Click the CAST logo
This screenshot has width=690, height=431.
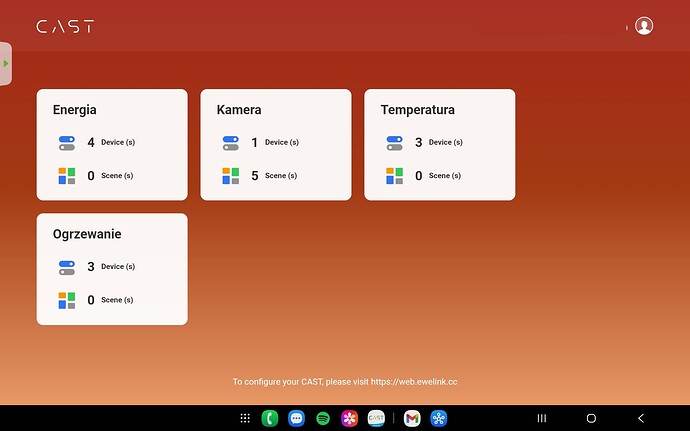pyautogui.click(x=65, y=26)
